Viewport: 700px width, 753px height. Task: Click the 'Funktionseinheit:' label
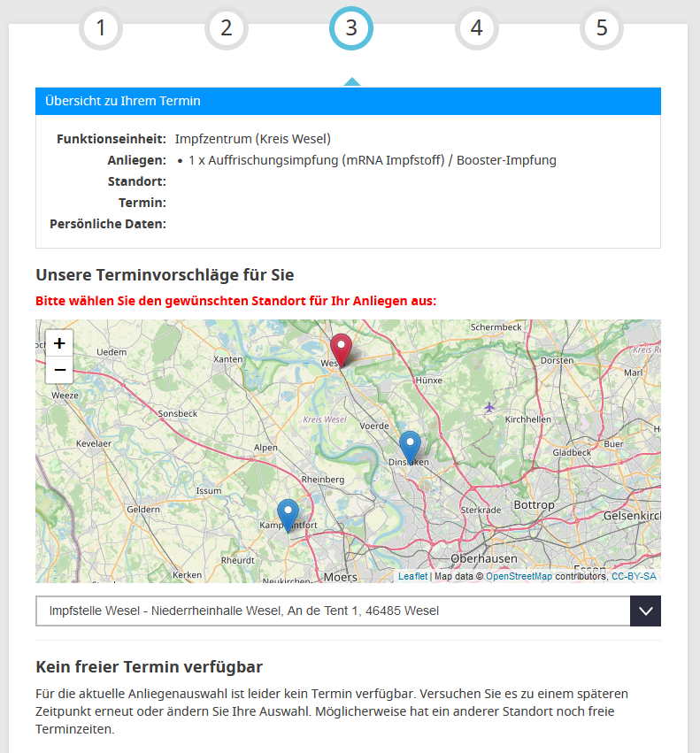(112, 139)
